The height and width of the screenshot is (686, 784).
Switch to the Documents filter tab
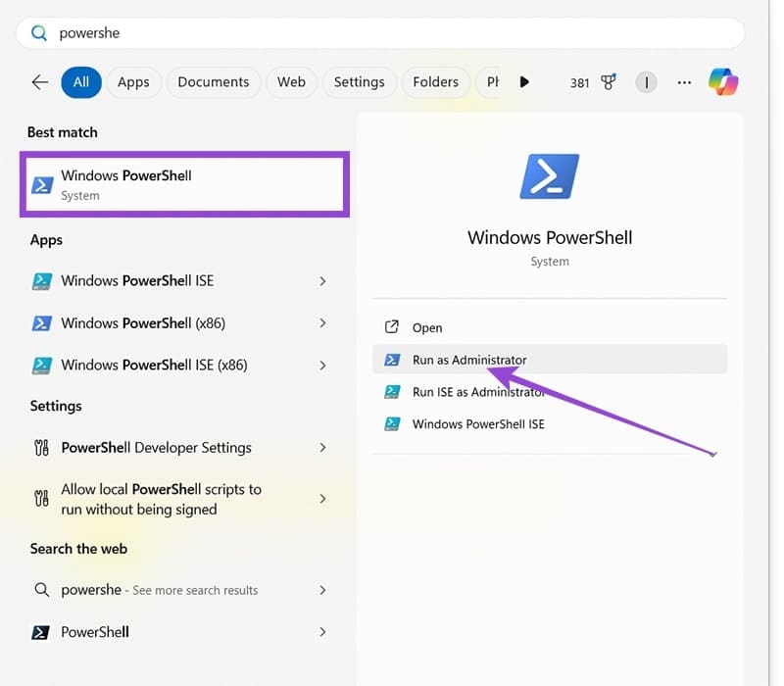click(214, 82)
